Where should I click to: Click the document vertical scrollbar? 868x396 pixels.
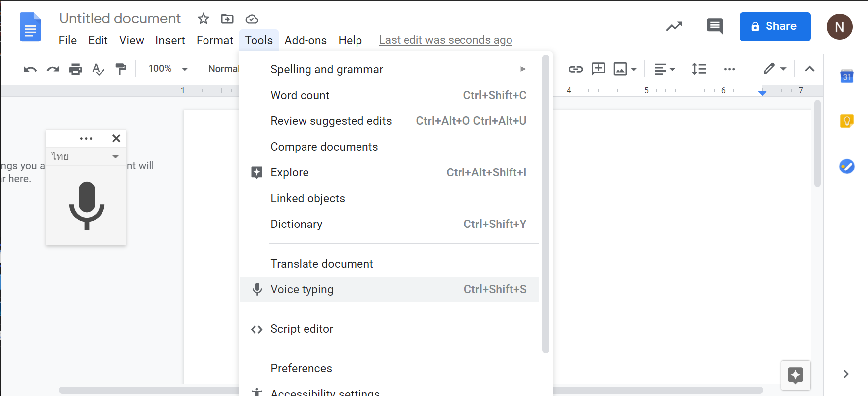pyautogui.click(x=817, y=144)
